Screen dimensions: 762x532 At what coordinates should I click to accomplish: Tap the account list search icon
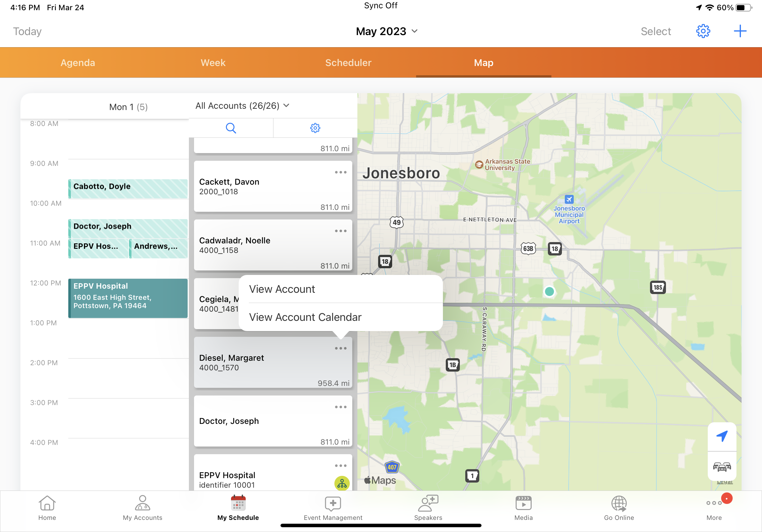(x=231, y=128)
